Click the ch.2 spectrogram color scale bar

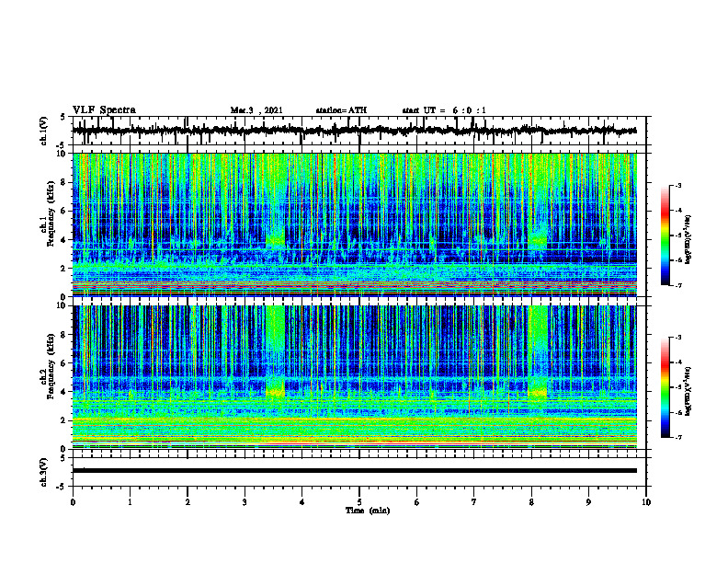coord(665,387)
